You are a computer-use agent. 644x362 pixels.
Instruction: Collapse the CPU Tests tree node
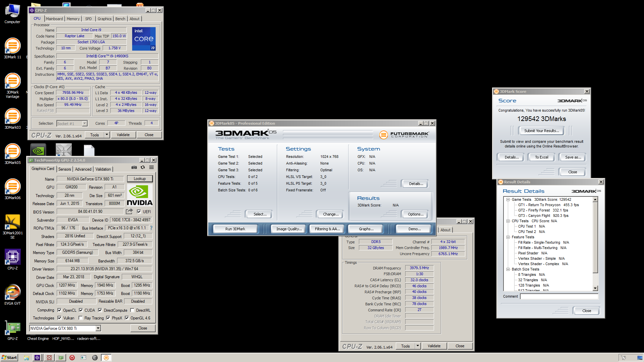click(508, 221)
